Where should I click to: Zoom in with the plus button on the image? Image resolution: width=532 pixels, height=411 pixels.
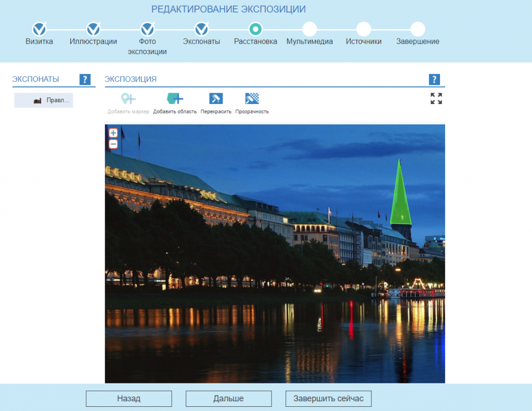pos(113,133)
